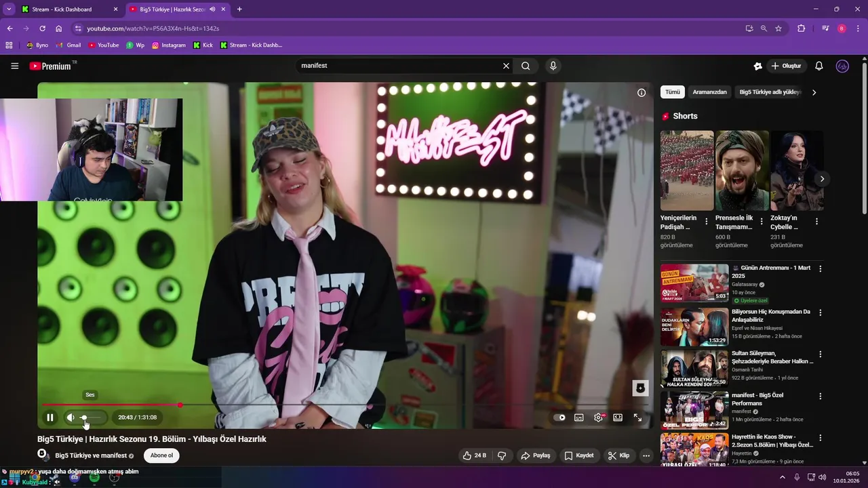Select the Aramanızdan filter chip

(x=709, y=92)
